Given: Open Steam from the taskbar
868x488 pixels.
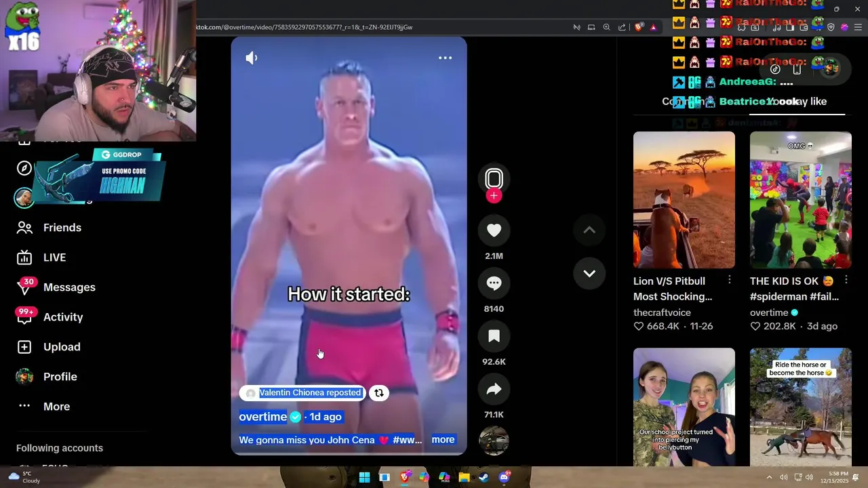Looking at the screenshot, I should [484, 477].
